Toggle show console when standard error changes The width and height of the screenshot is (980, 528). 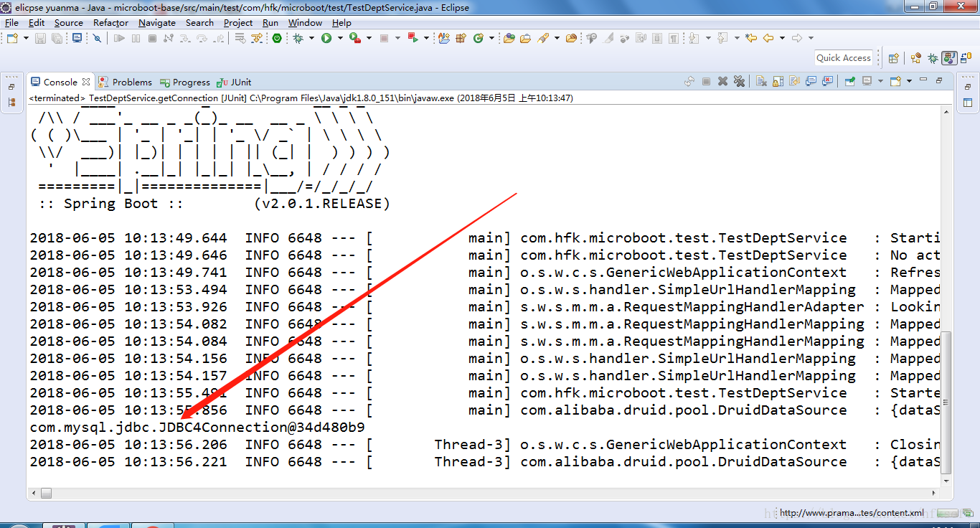pos(828,81)
